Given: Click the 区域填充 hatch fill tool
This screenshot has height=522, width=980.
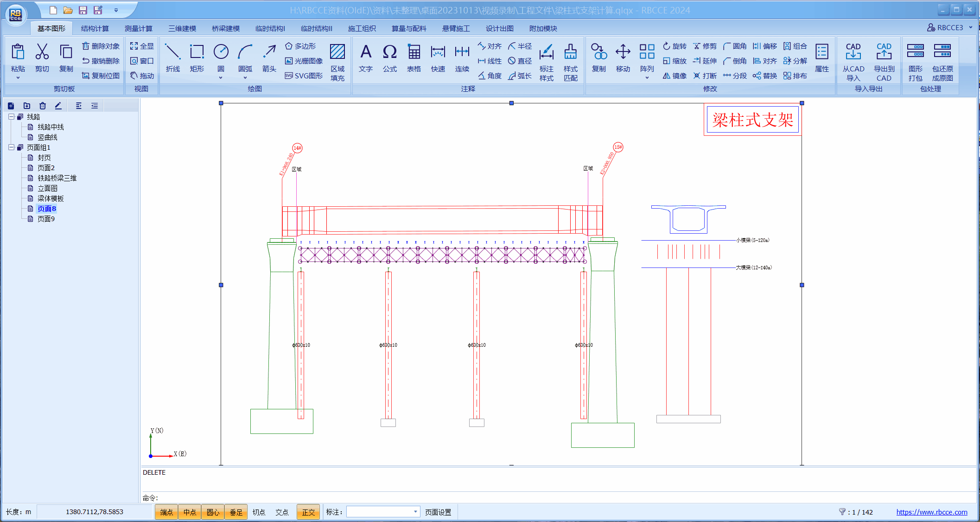Looking at the screenshot, I should tap(337, 62).
